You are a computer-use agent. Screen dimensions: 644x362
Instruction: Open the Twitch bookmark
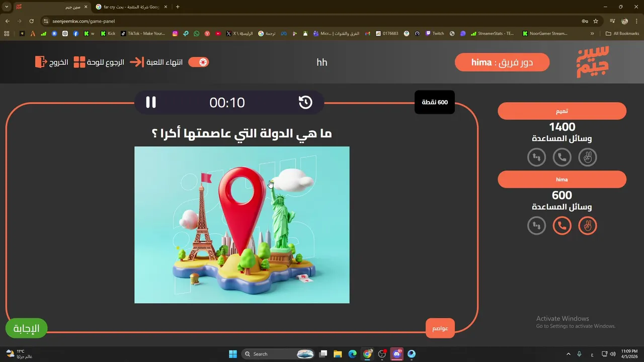pos(435,34)
